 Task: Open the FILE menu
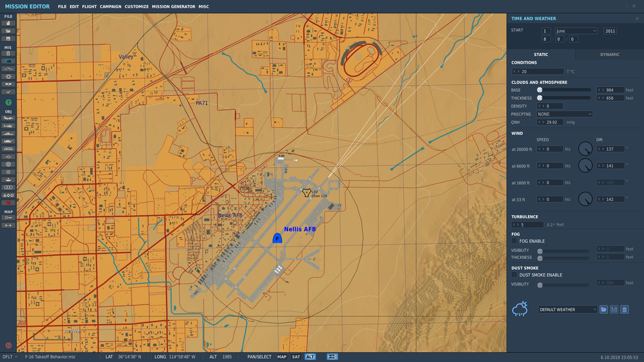coord(62,6)
